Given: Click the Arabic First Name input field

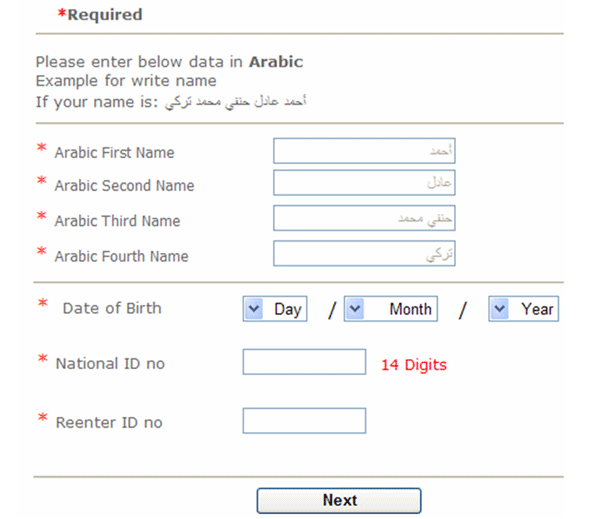Looking at the screenshot, I should pyautogui.click(x=363, y=151).
